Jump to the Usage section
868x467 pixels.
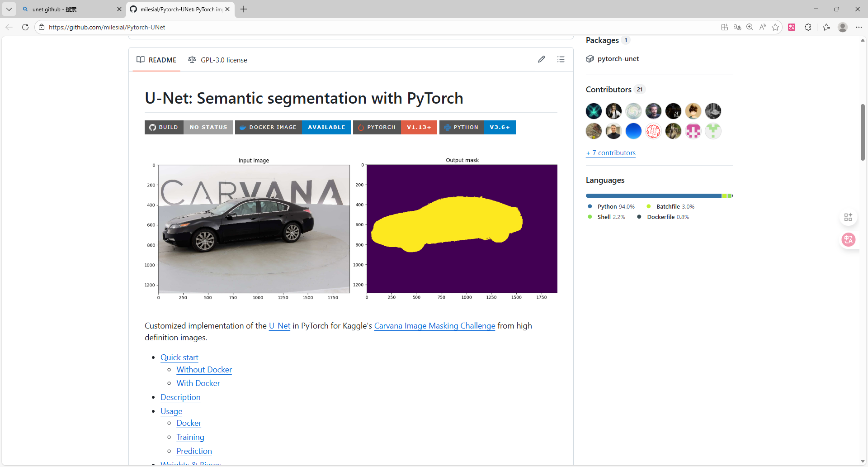pyautogui.click(x=171, y=411)
